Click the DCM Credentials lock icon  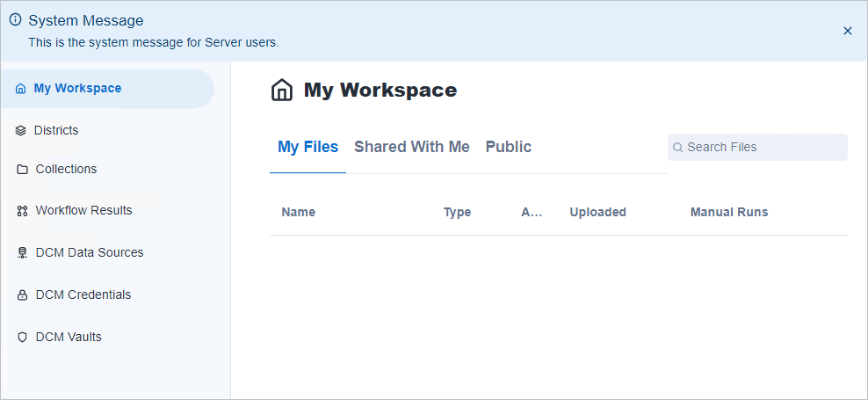pyautogui.click(x=22, y=295)
